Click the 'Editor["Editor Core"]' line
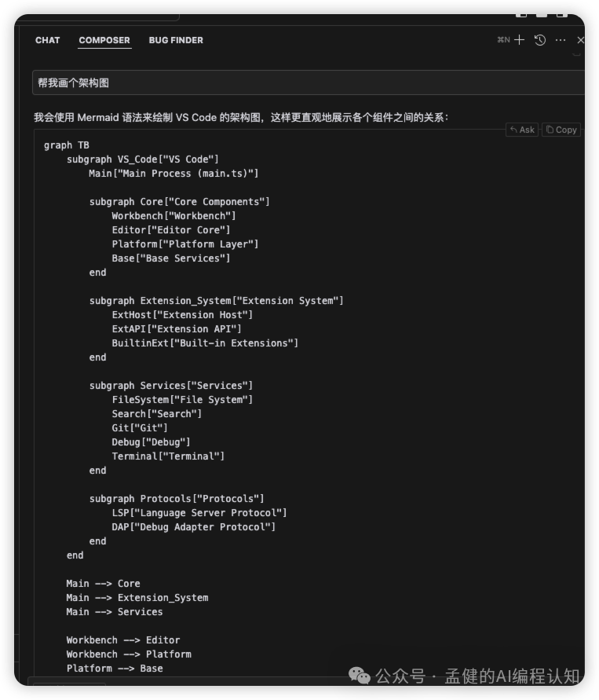 [171, 230]
